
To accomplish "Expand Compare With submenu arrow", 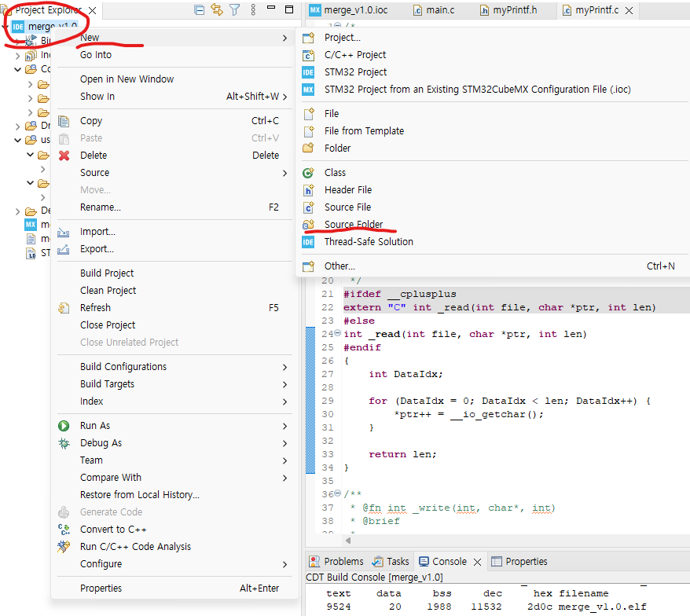I will (x=284, y=478).
